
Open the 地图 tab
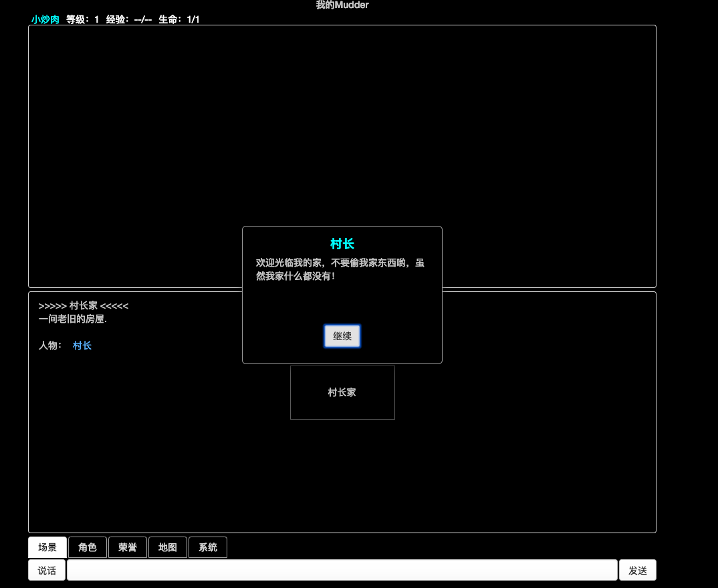(x=168, y=547)
